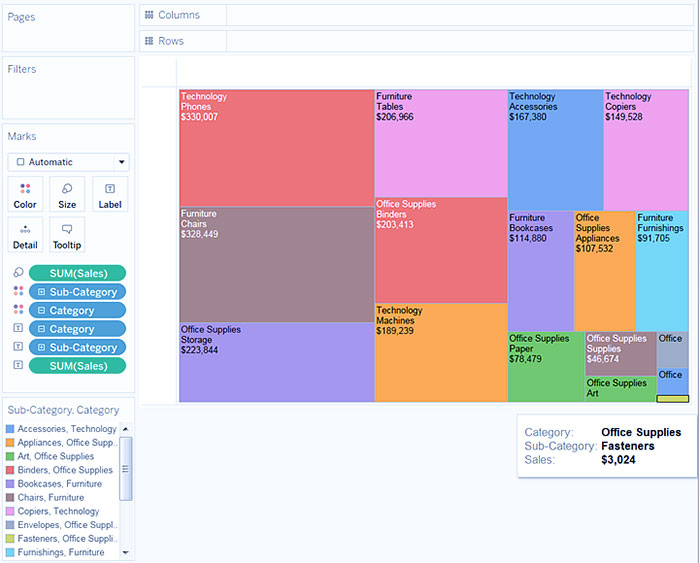Viewport: 700px width, 563px height.
Task: Select the Office Supplies Art tile
Action: coord(621,389)
